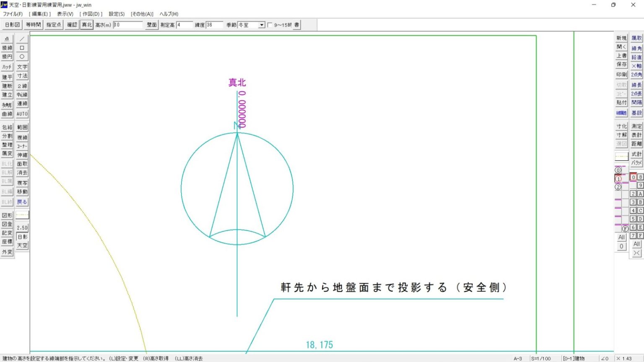Select the 伸縮 (stretch) tool
The height and width of the screenshot is (362, 644).
click(22, 154)
